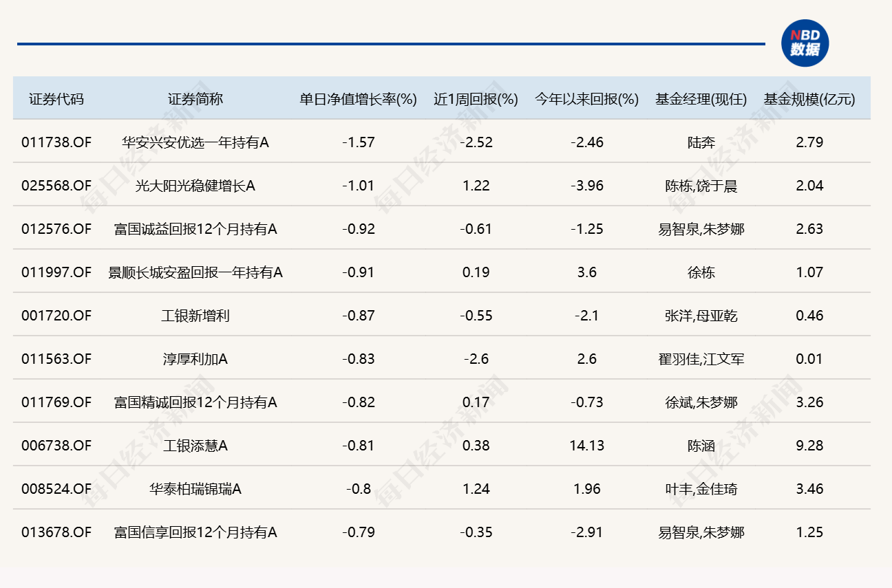Click fund name 景顺长城安盈回报一年持有A
Viewport: 892px width, 588px height.
[x=195, y=272]
